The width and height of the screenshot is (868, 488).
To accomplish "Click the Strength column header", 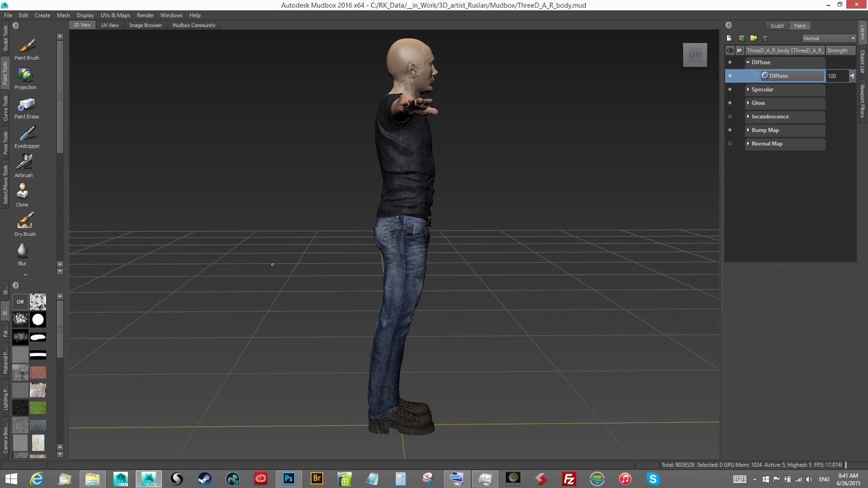I will (840, 50).
